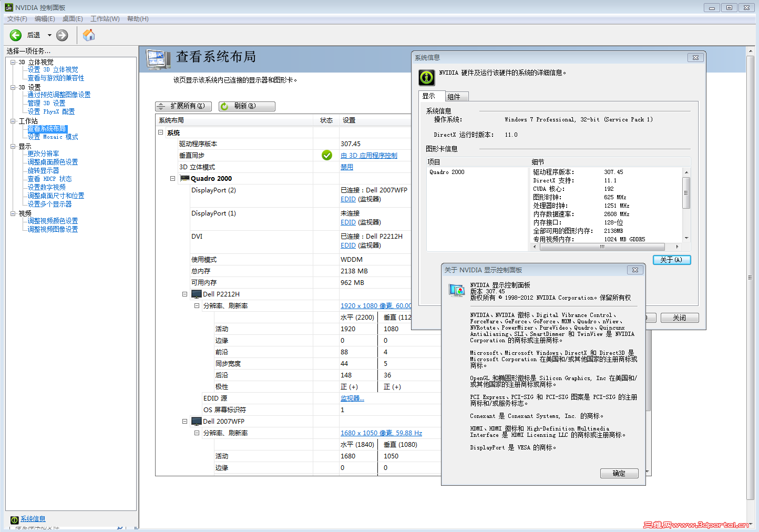Open the 文件(F) menu
The height and width of the screenshot is (532, 759).
coord(17,19)
